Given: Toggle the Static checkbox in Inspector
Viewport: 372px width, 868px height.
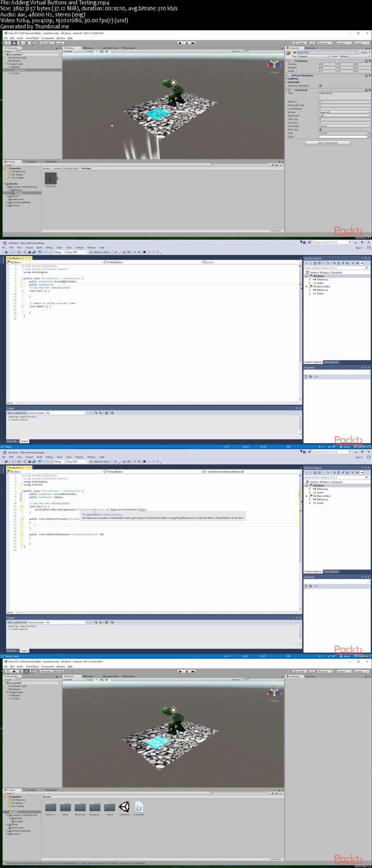Looking at the screenshot, I should [360, 52].
